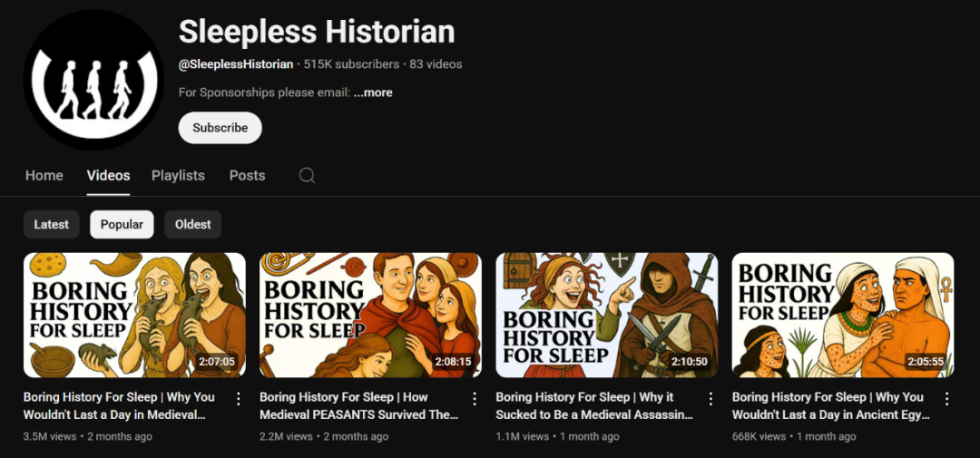This screenshot has width=980, height=458.
Task: Open options menu for Medieval Times video
Action: point(239,399)
